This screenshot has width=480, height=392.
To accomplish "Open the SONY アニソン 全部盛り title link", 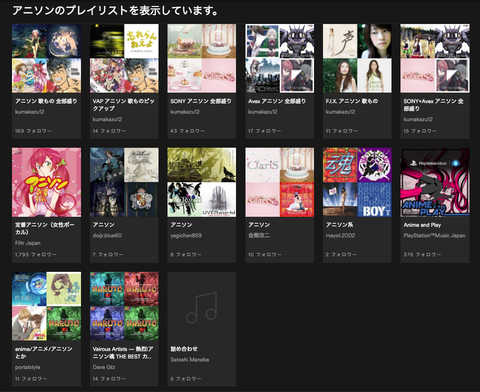I will point(201,101).
